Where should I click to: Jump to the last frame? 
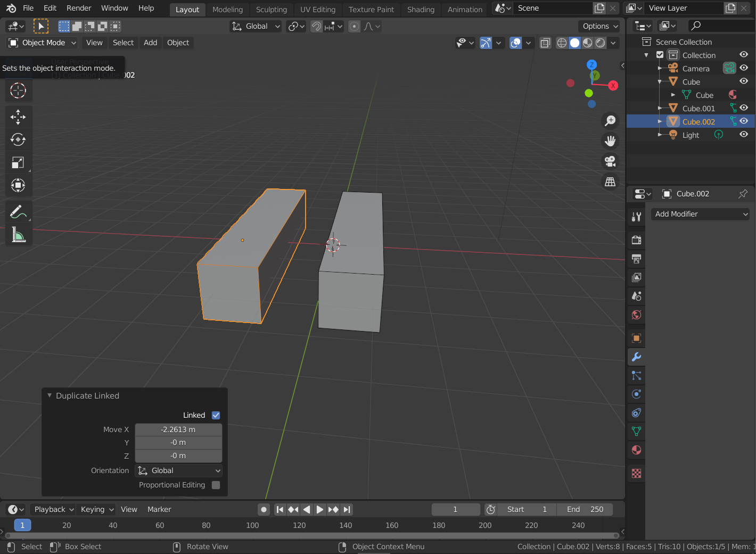click(x=347, y=509)
